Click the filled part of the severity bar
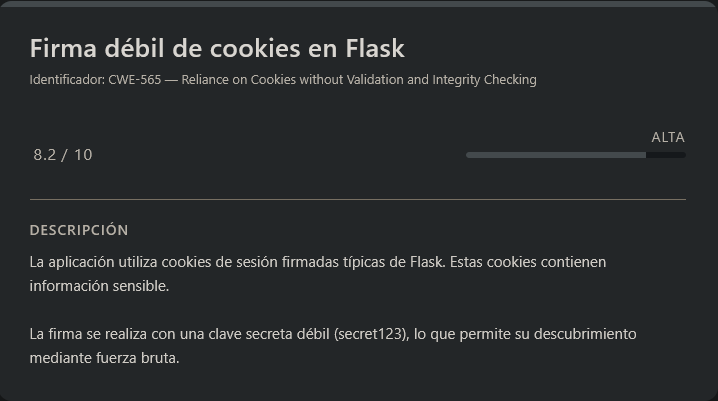Viewport: 718px width, 401px height. coord(555,155)
